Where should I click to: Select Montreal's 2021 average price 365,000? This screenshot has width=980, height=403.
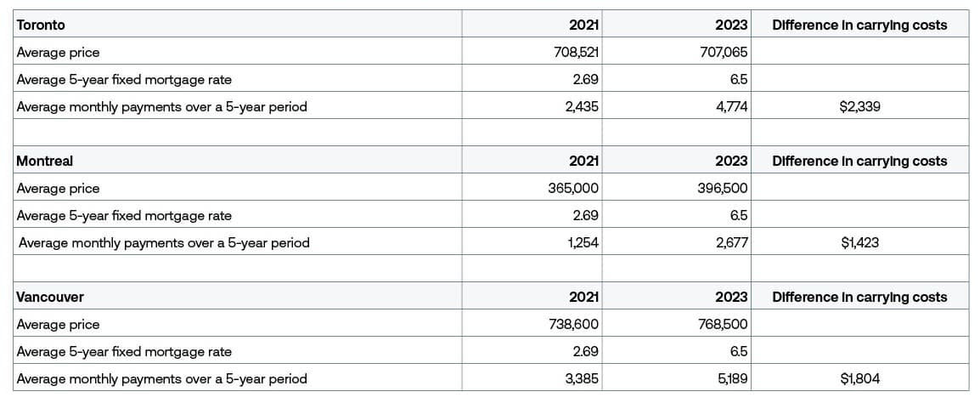tap(574, 189)
